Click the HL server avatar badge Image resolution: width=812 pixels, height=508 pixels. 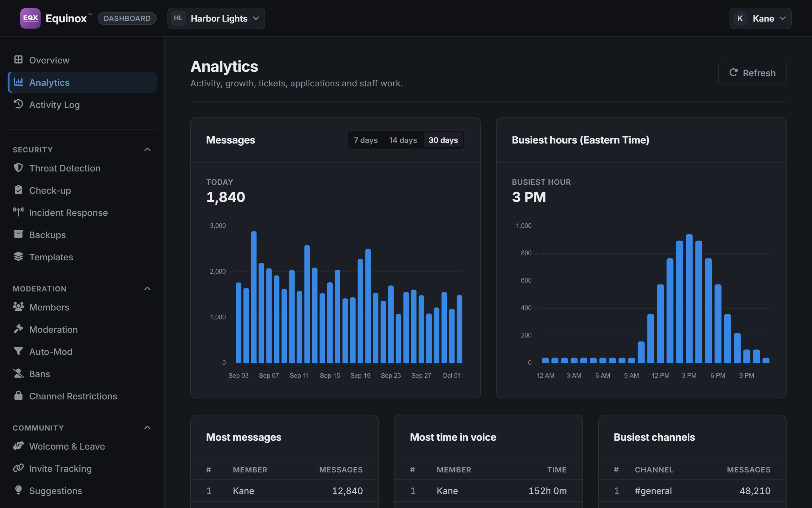tap(178, 18)
